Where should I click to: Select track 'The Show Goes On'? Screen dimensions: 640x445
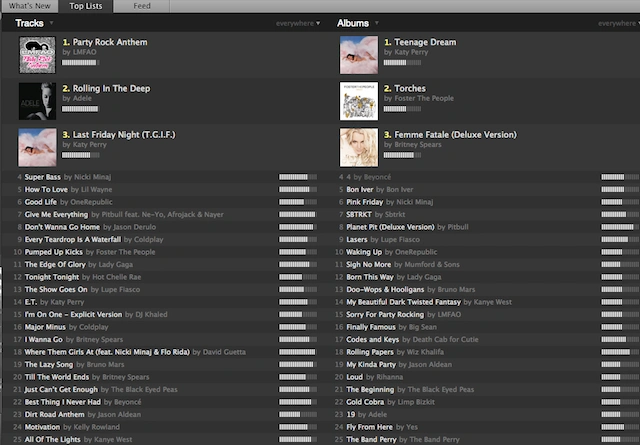(56, 289)
